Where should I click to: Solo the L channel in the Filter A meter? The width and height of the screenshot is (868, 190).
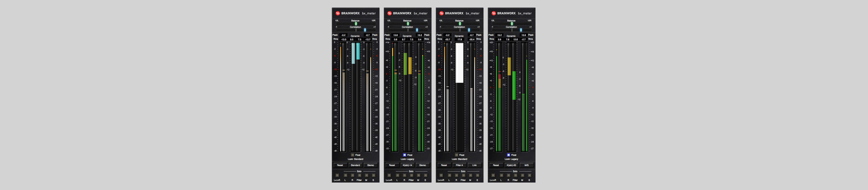point(450,175)
